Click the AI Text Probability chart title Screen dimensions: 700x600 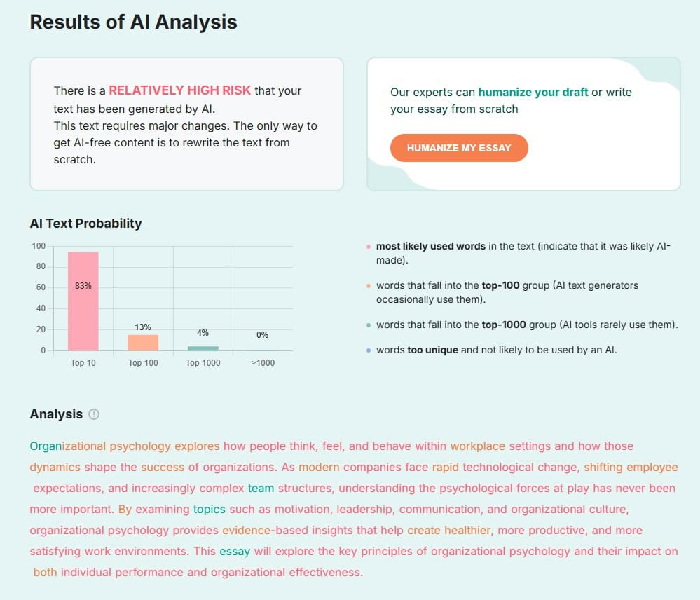pos(85,224)
